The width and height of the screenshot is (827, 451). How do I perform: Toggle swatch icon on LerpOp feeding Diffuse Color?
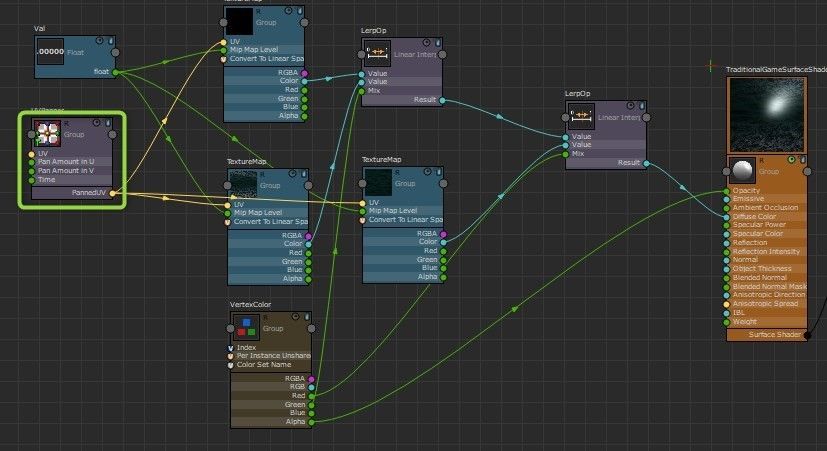pyautogui.click(x=631, y=105)
